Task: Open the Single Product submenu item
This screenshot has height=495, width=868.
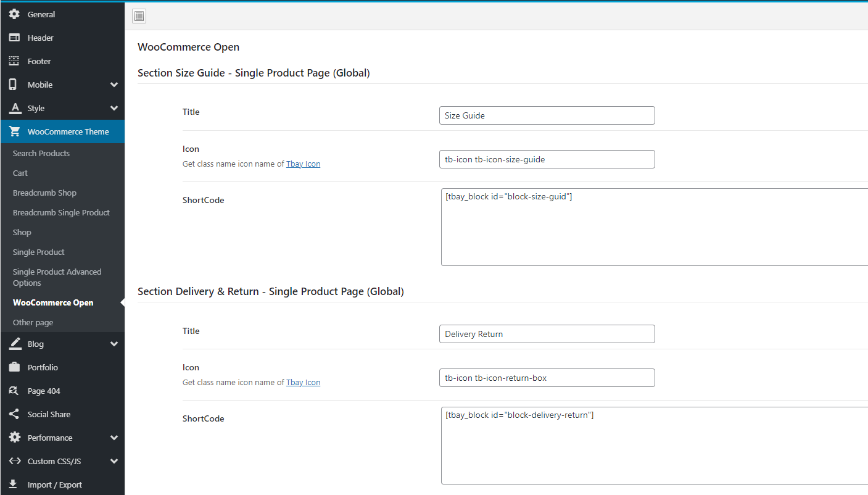Action: point(39,252)
